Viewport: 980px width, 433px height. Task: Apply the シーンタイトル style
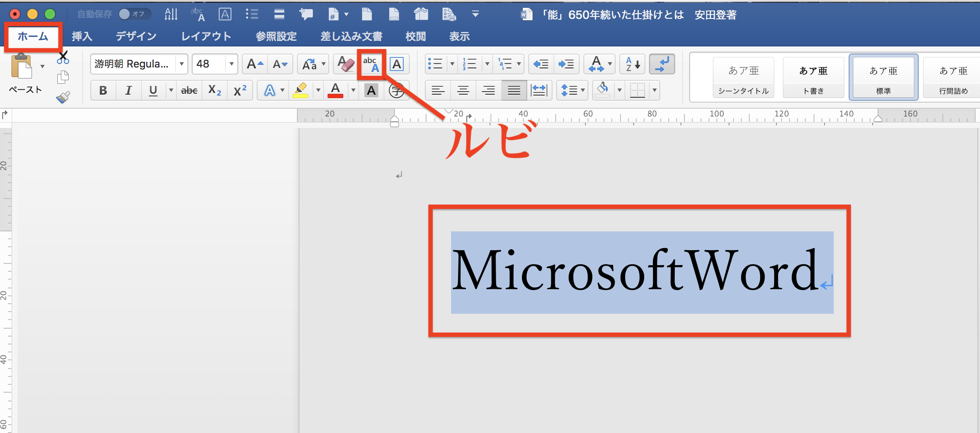tap(744, 78)
